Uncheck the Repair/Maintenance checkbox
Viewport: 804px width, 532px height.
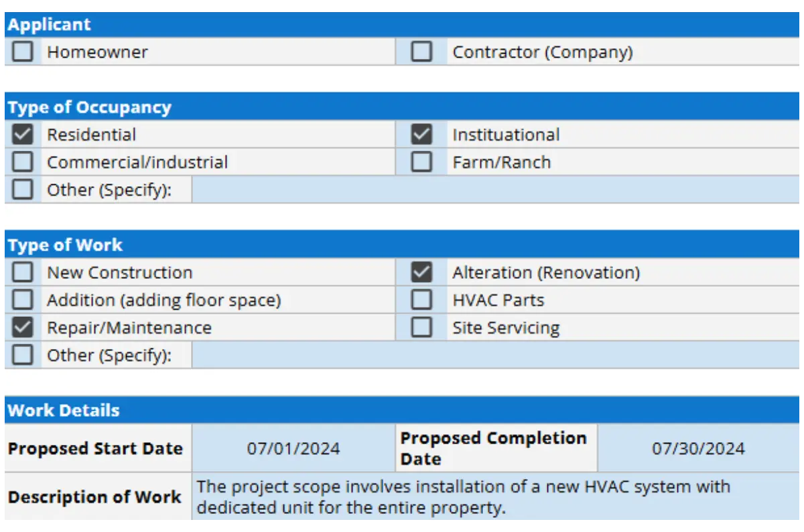coord(23,328)
